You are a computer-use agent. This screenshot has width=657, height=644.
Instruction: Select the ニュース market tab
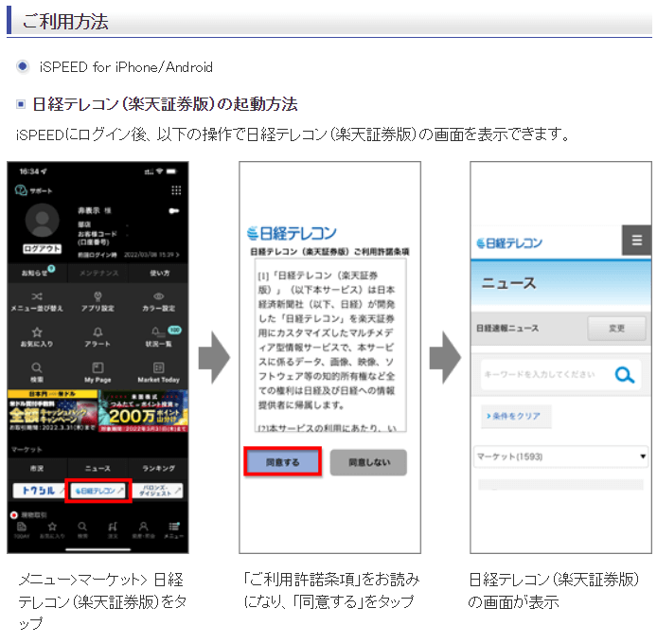98,468
